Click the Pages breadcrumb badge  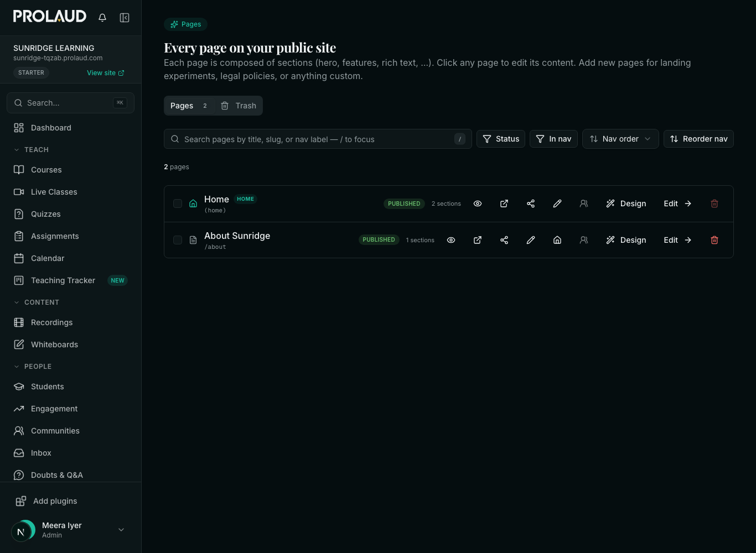185,24
